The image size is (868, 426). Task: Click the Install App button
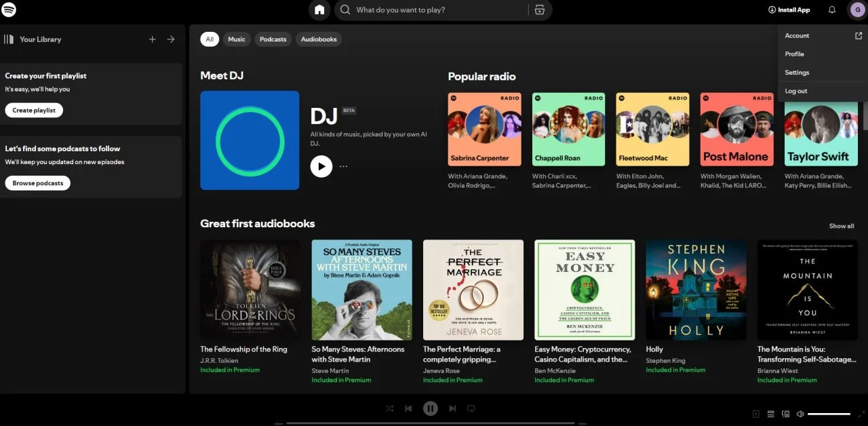click(789, 10)
